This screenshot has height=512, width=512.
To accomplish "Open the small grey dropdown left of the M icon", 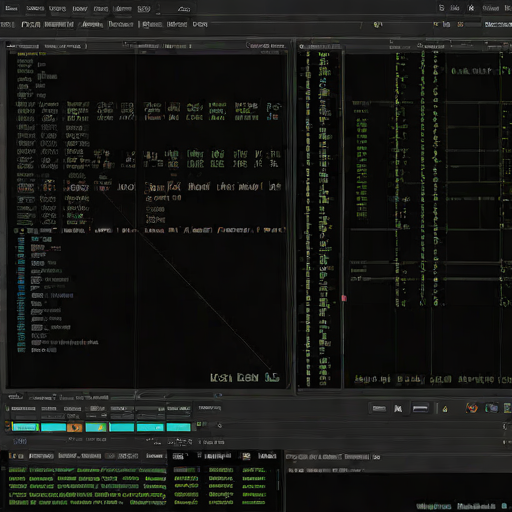I will (379, 408).
